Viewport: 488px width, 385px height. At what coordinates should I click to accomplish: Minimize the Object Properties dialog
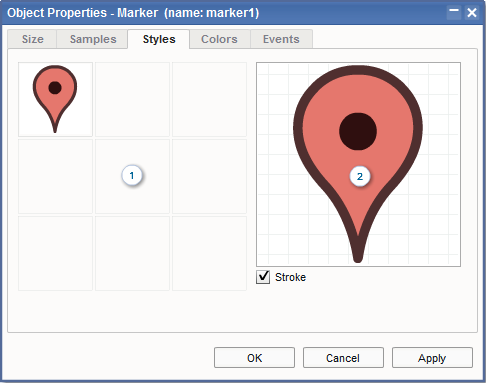click(454, 13)
